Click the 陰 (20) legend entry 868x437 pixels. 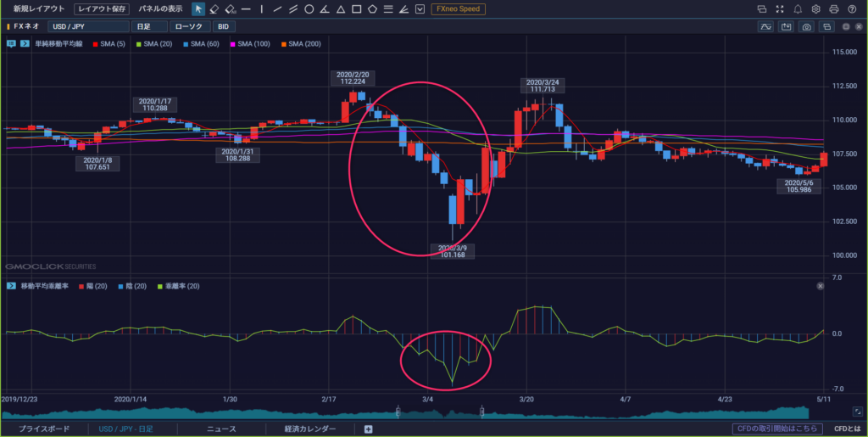(132, 286)
